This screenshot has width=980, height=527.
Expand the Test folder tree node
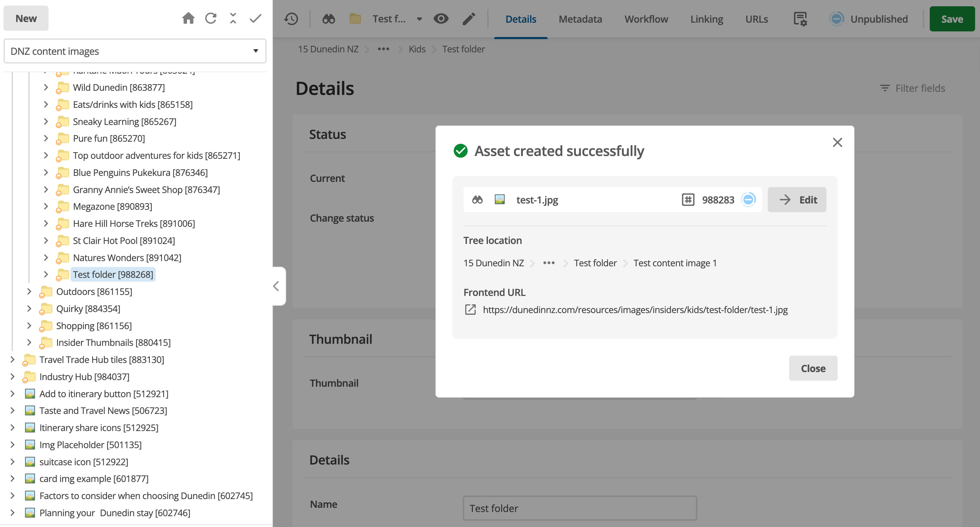46,274
